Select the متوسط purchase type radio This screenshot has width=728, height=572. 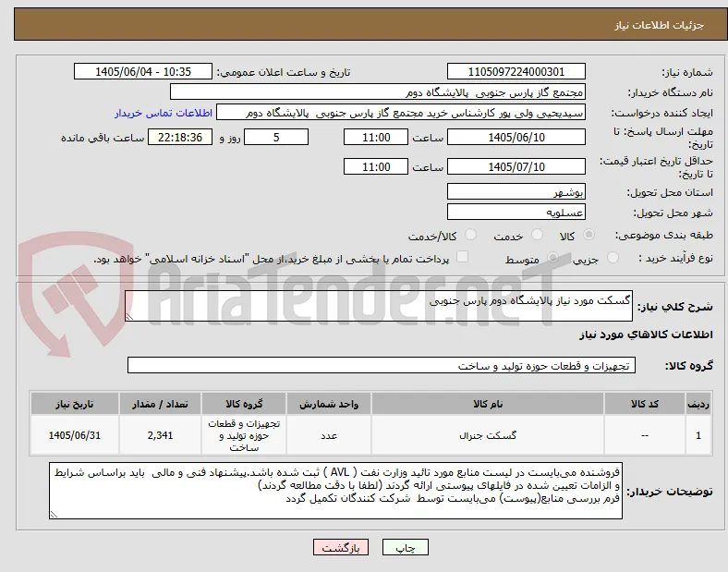click(x=552, y=258)
